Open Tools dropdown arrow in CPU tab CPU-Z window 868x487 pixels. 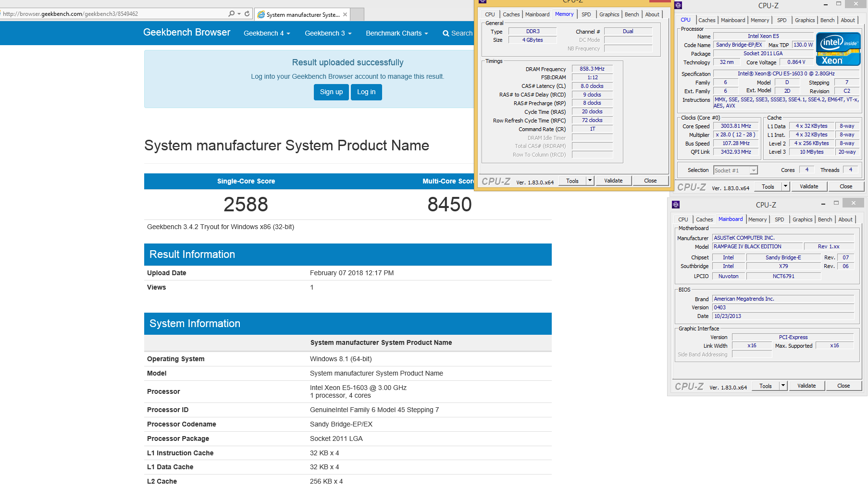coord(786,186)
